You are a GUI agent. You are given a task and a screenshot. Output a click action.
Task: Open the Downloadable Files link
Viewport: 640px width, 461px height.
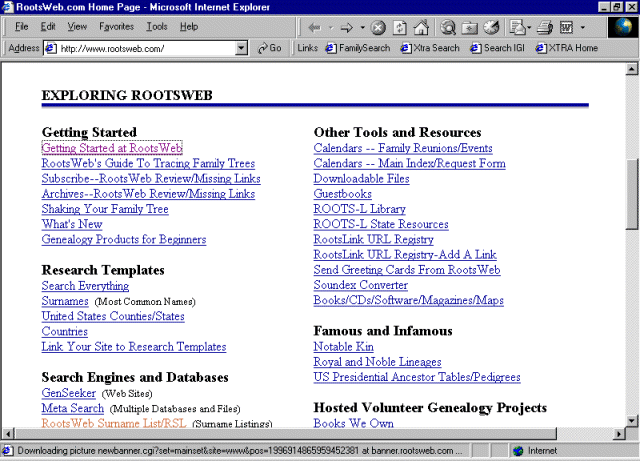click(361, 178)
